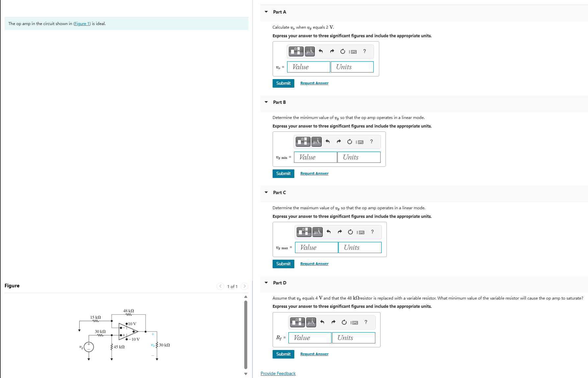The image size is (588, 378).
Task: Open symbols μÅ button in Part C
Action: pos(317,232)
